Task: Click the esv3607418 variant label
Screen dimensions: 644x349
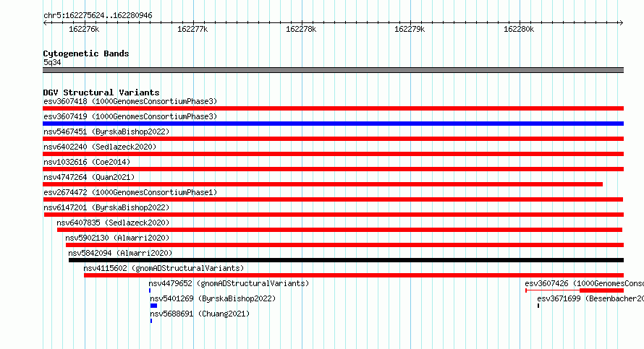Action: (x=130, y=101)
